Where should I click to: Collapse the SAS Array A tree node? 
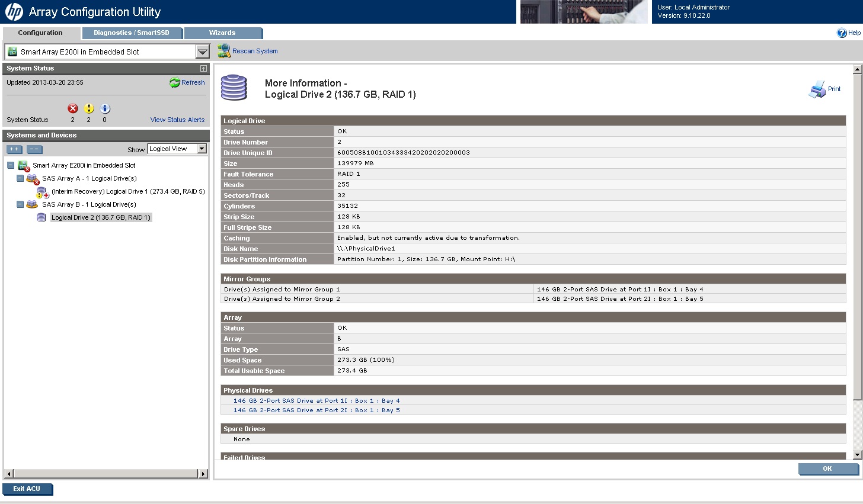coord(20,178)
